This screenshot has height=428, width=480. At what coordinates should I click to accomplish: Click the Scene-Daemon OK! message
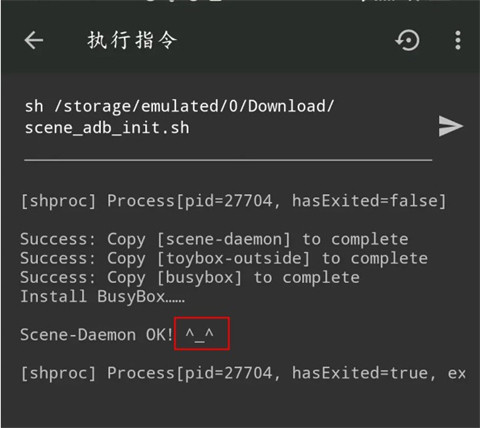[96, 335]
